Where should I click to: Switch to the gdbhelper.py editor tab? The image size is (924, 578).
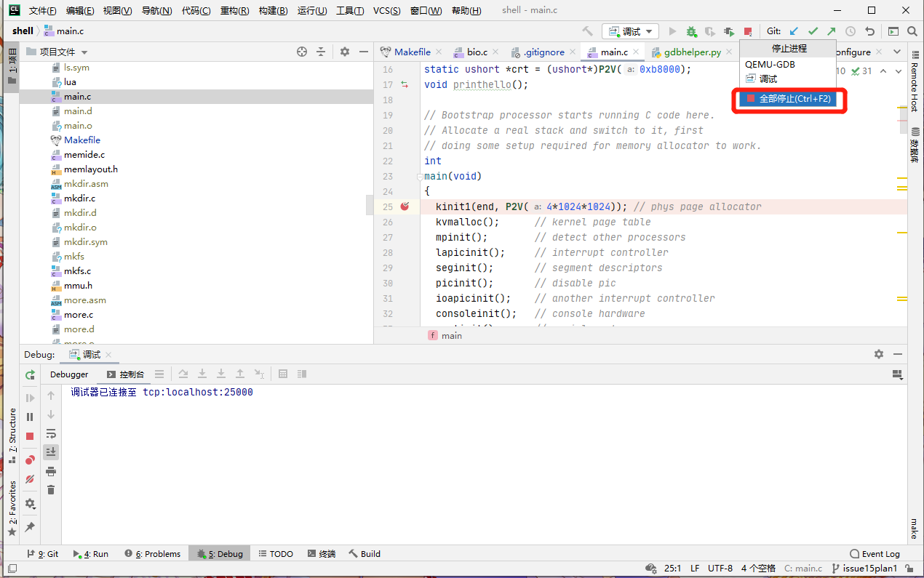click(691, 52)
